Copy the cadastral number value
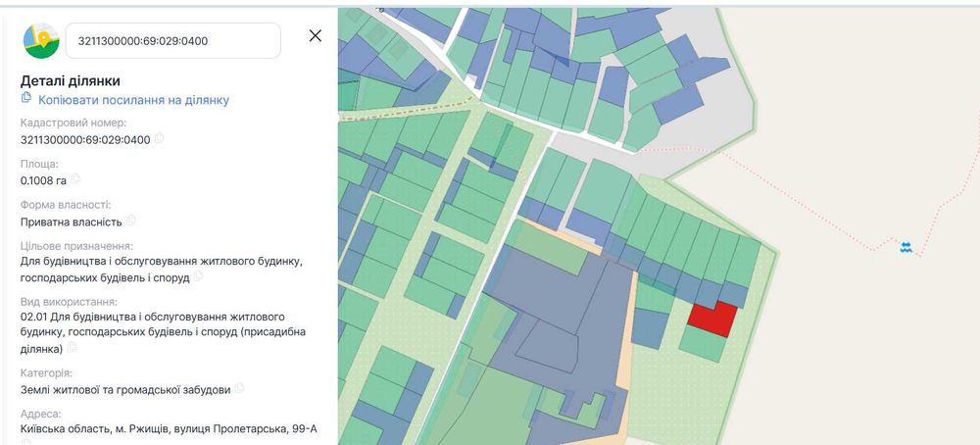 click(160, 138)
